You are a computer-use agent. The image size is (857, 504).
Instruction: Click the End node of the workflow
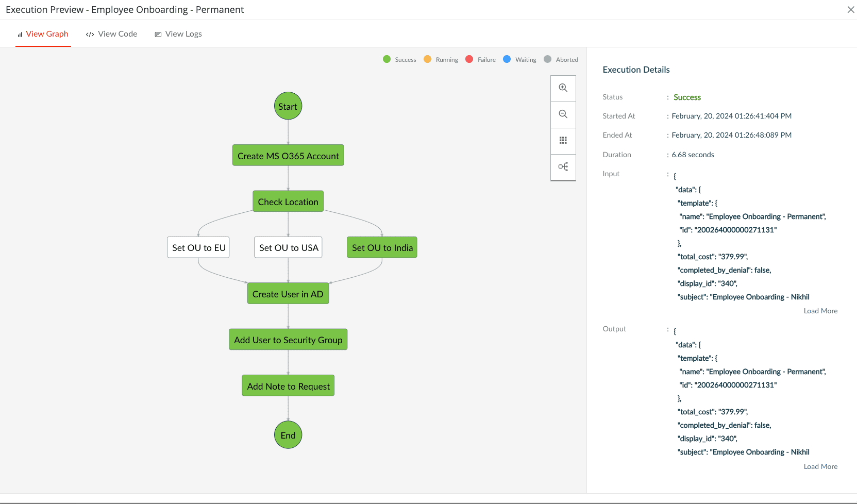click(x=288, y=435)
